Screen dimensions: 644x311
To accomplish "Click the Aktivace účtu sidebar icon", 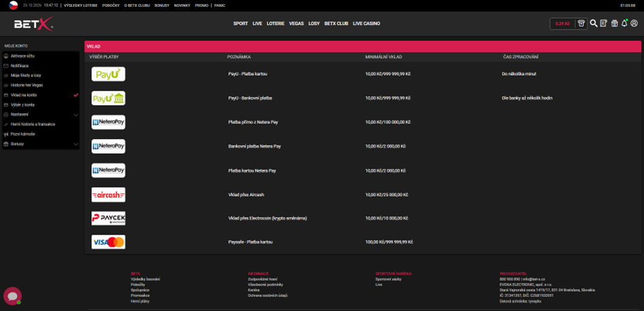I will pyautogui.click(x=5, y=56).
